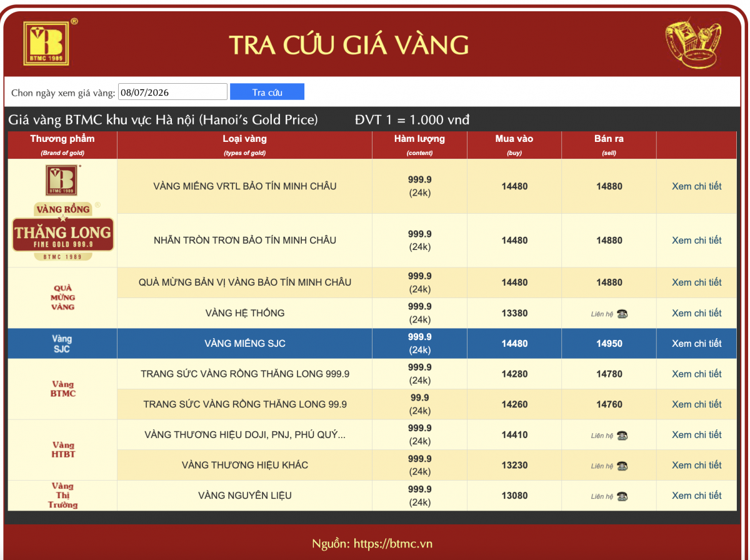Click sell price 14780 for Trang Sức 999.9

609,374
